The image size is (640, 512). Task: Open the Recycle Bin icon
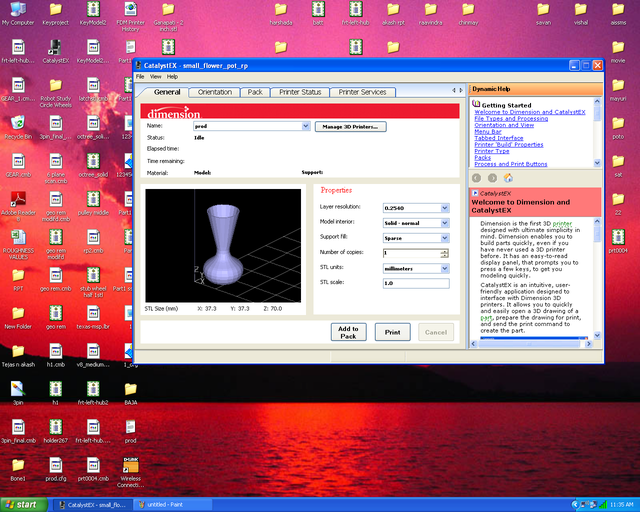(18, 127)
